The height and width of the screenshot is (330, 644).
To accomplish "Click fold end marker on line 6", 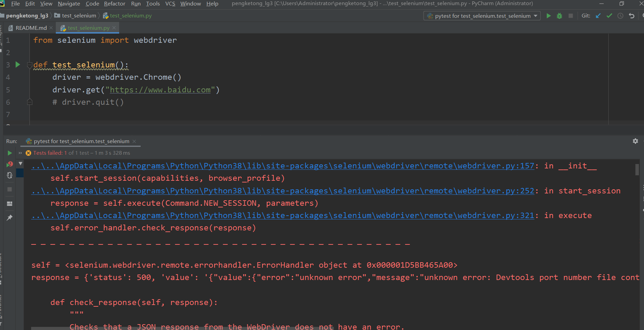I will 30,102.
